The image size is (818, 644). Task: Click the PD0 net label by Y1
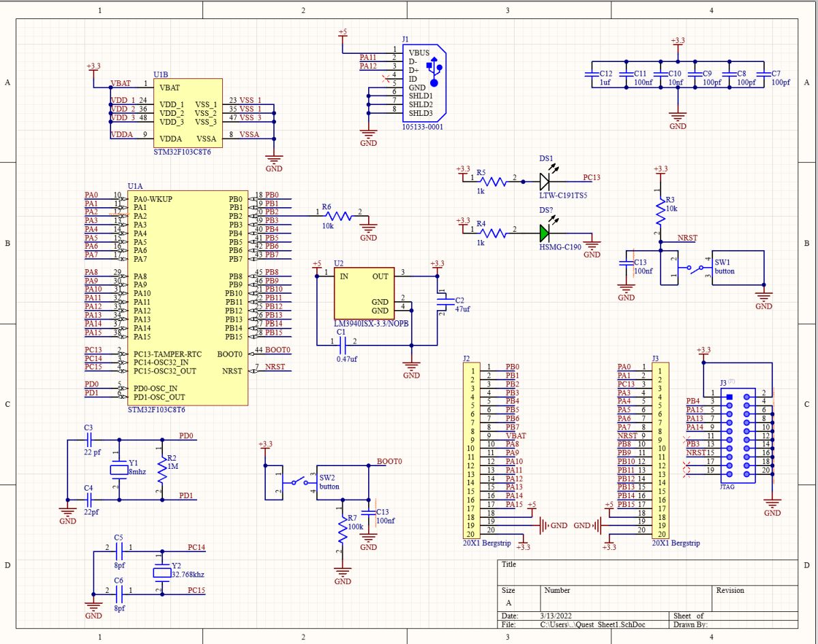[x=186, y=435]
